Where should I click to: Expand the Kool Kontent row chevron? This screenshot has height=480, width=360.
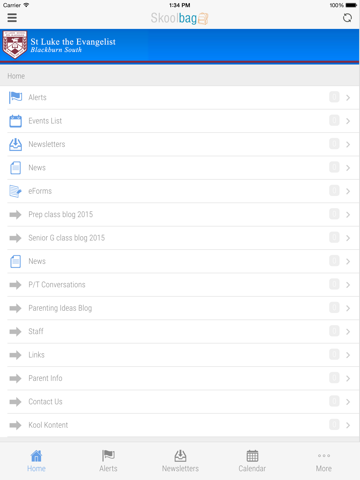[348, 425]
